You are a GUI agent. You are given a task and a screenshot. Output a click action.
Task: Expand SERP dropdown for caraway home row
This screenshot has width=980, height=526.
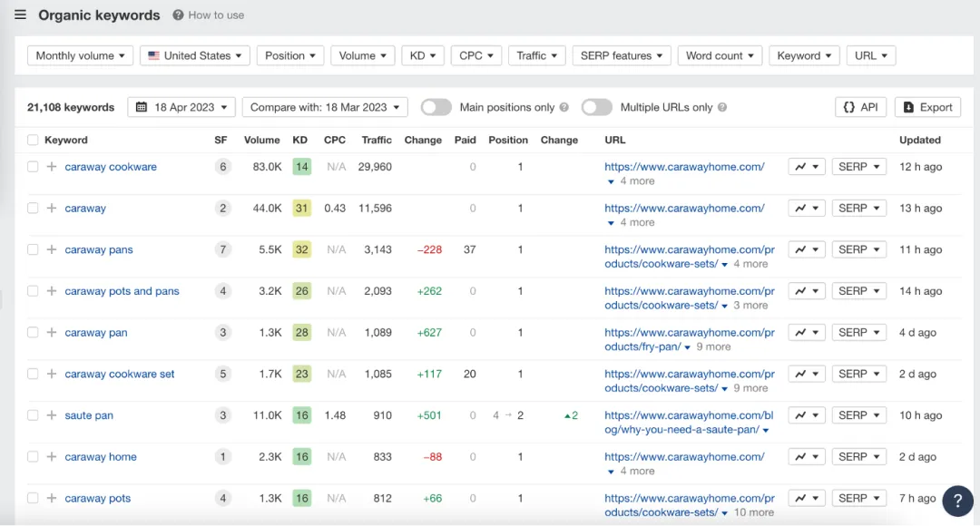click(x=858, y=457)
